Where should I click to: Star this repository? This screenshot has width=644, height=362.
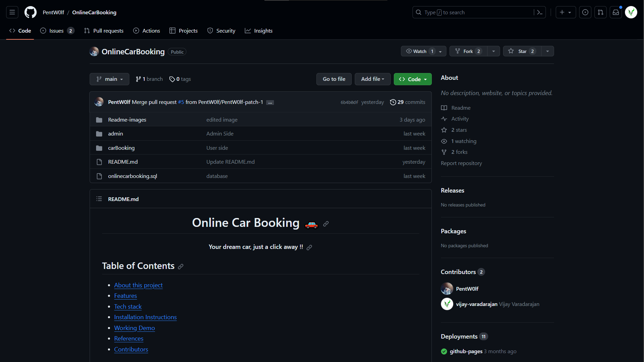[x=522, y=51]
